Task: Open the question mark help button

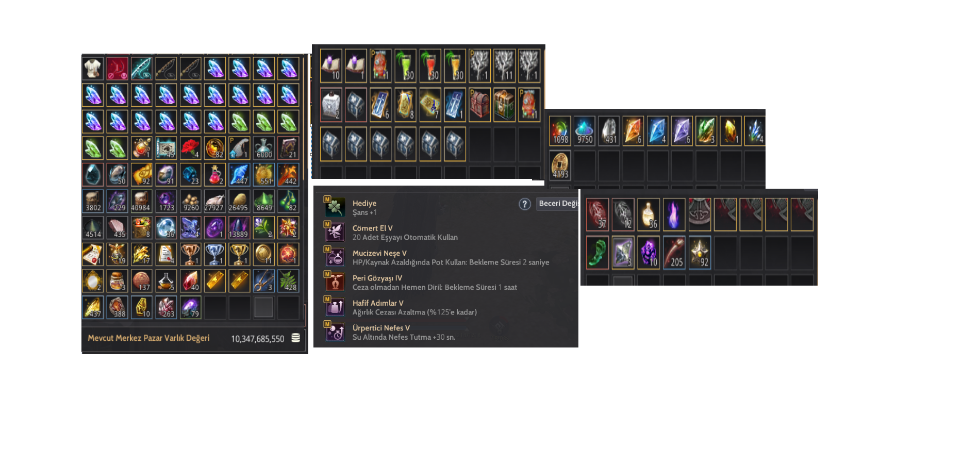Action: [x=525, y=204]
